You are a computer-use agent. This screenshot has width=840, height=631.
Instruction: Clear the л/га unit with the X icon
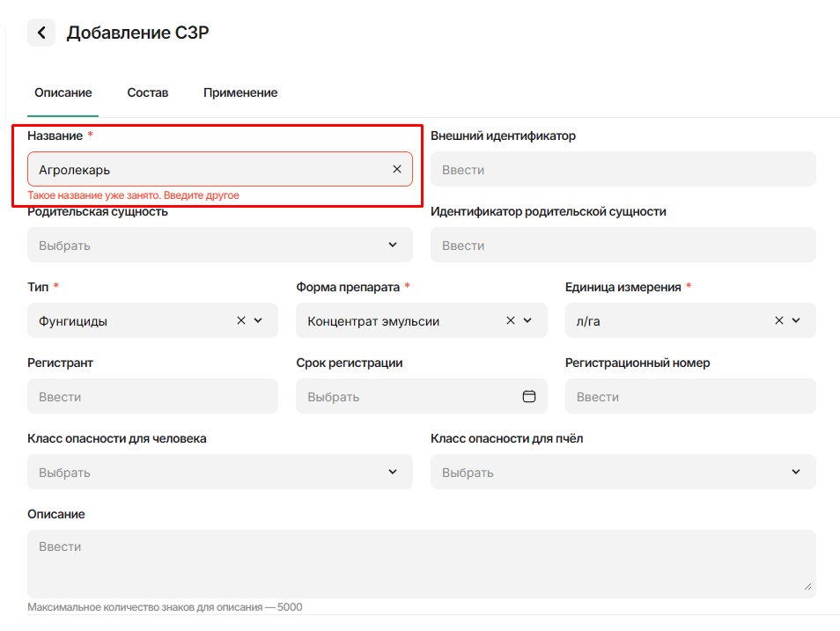779,320
